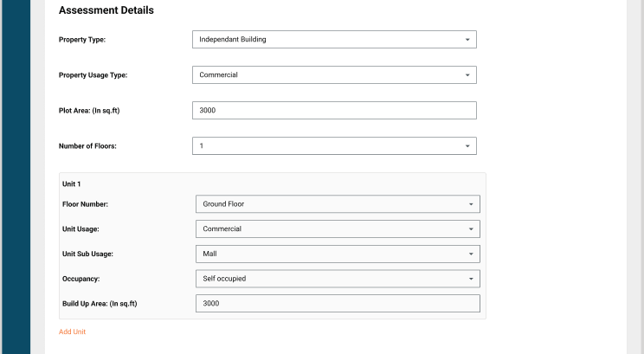Open the Unit Usage dropdown showing Commercial
The width and height of the screenshot is (644, 354).
click(338, 229)
